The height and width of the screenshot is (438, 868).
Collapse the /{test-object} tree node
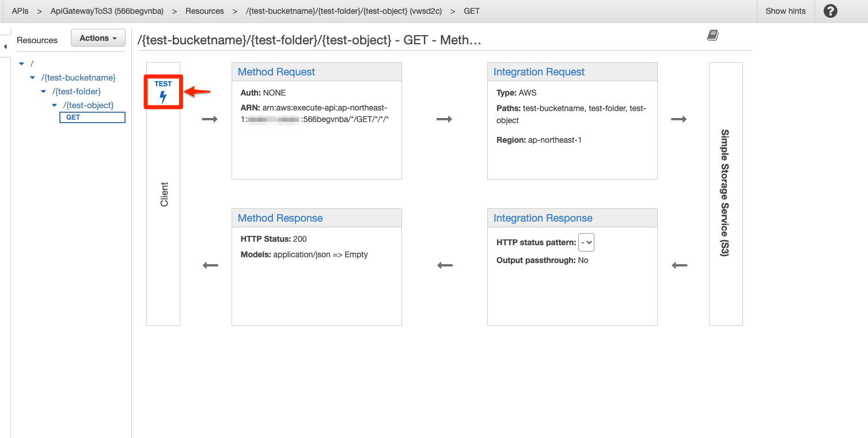coord(54,105)
